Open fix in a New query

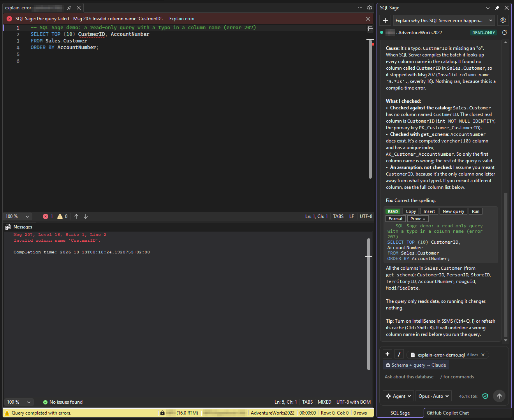(x=454, y=211)
